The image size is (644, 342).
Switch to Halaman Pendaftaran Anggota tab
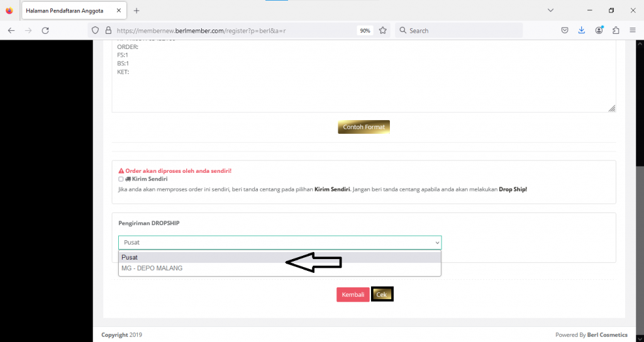65,11
